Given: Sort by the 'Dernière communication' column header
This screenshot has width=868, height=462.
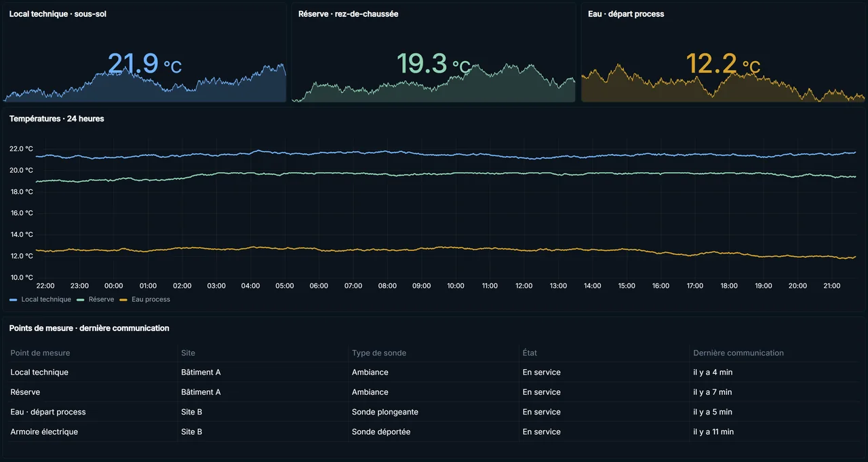Looking at the screenshot, I should pyautogui.click(x=738, y=353).
